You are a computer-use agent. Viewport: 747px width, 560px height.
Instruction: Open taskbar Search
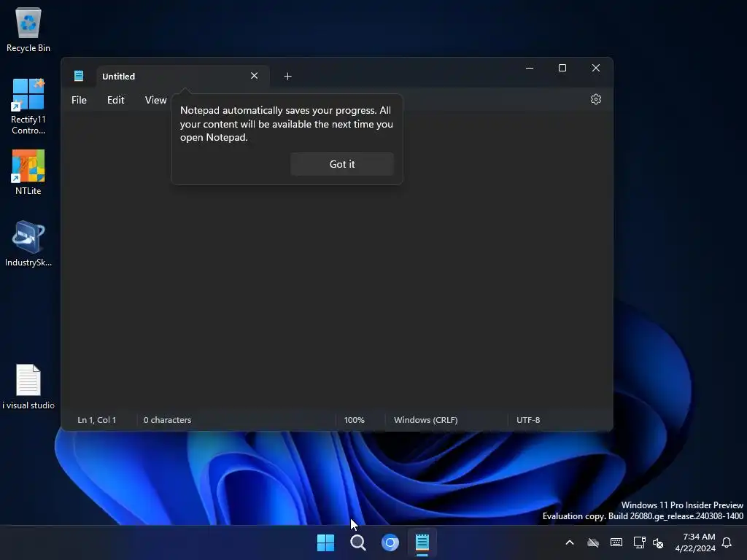point(357,542)
